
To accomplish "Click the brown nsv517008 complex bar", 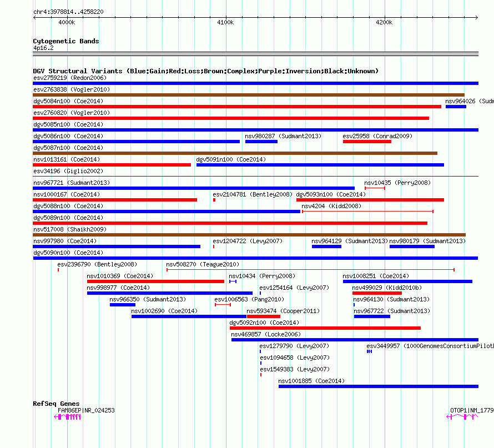I will pyautogui.click(x=249, y=235).
